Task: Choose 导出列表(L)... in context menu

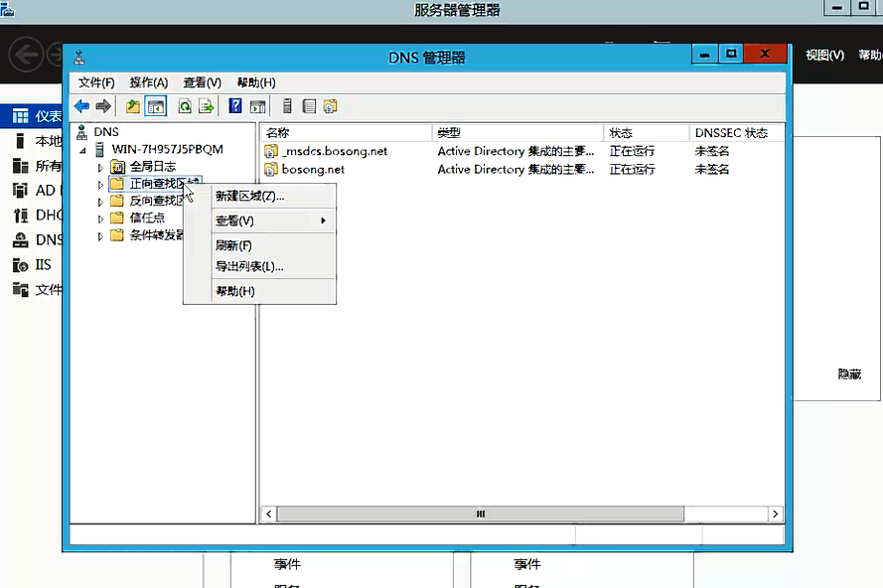Action: click(259, 266)
